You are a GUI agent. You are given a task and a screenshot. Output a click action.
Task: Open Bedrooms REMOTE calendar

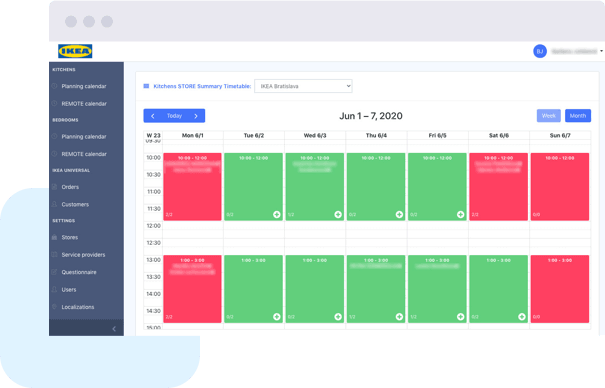click(84, 154)
